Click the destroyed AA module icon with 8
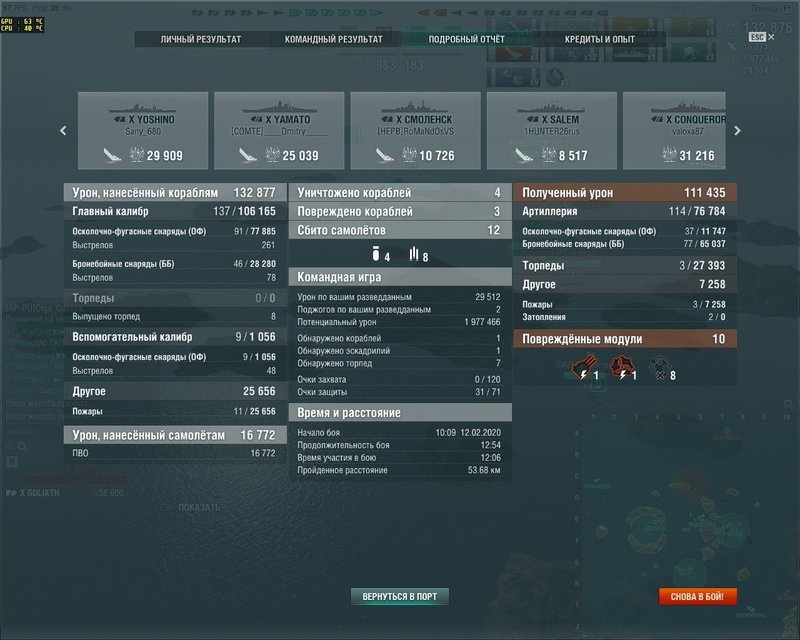This screenshot has height=640, width=800. click(x=660, y=368)
